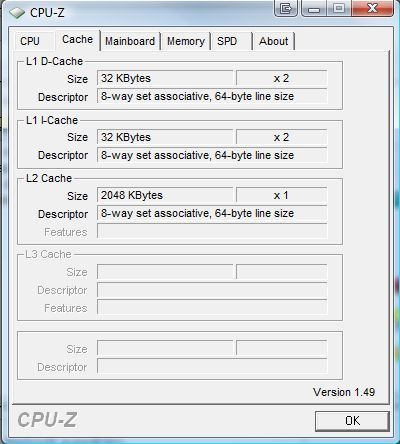Click the L2 Cache group label
The height and width of the screenshot is (444, 400).
click(49, 178)
